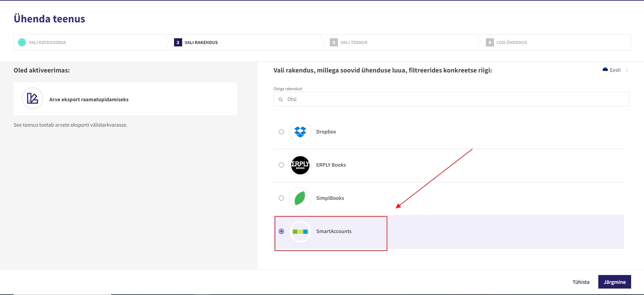Click the SimplBooks label text
This screenshot has width=644, height=295.
click(330, 198)
